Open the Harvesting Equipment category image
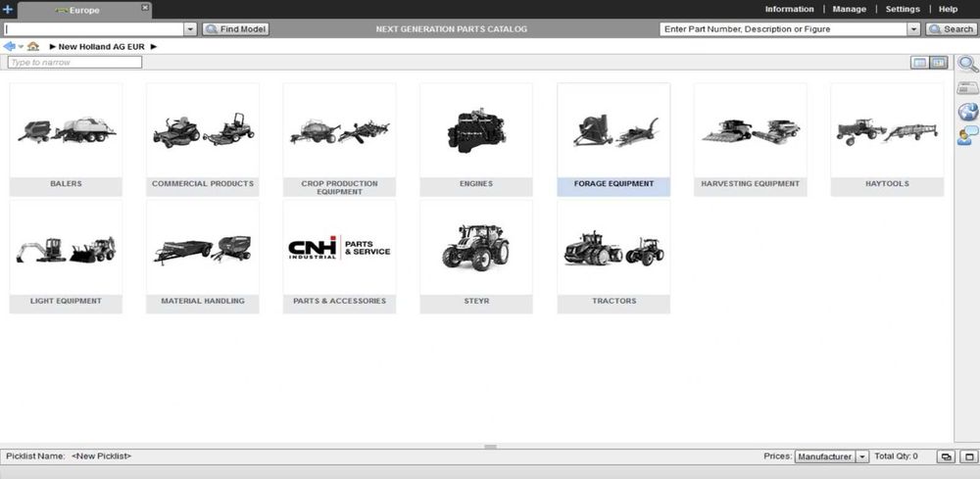The width and height of the screenshot is (980, 479). pyautogui.click(x=750, y=130)
